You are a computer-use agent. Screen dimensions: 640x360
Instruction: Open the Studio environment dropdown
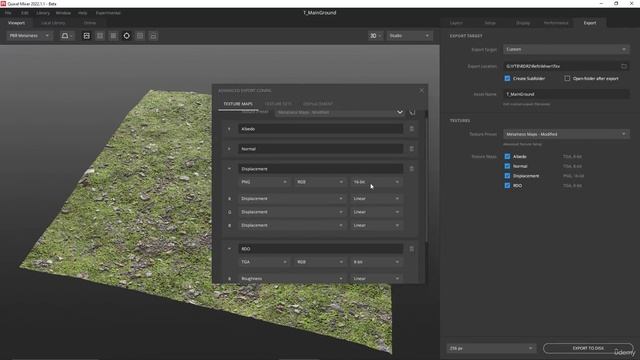pyautogui.click(x=409, y=36)
